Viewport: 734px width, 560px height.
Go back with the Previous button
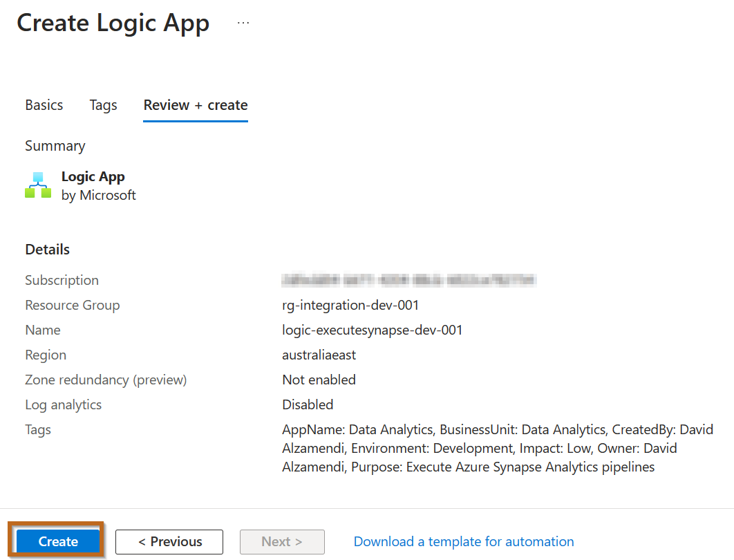169,542
